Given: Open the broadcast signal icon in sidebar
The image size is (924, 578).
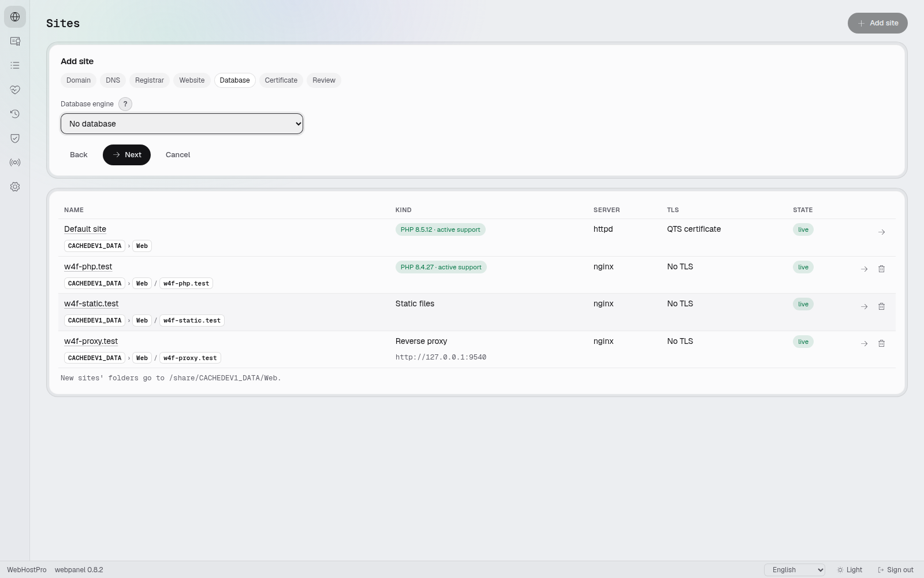Looking at the screenshot, I should [15, 162].
